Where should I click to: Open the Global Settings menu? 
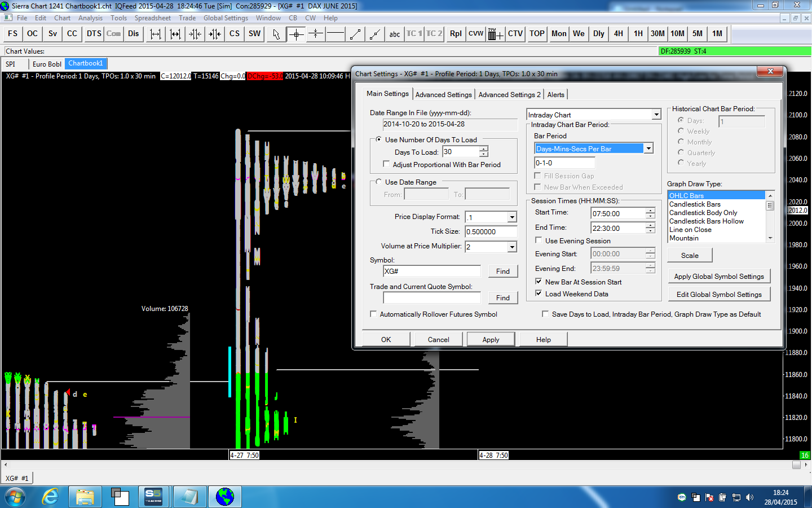[226, 18]
